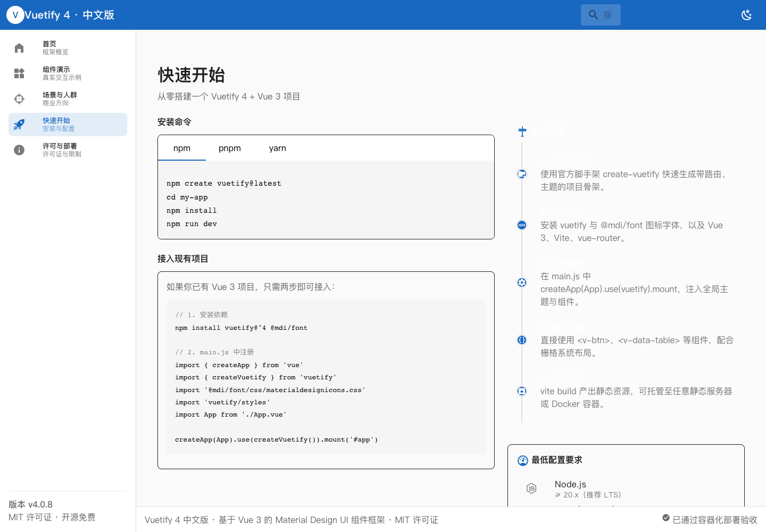Viewport: 766px width, 532px height.
Task: Click the signpost icon heading the timeline
Action: [522, 131]
